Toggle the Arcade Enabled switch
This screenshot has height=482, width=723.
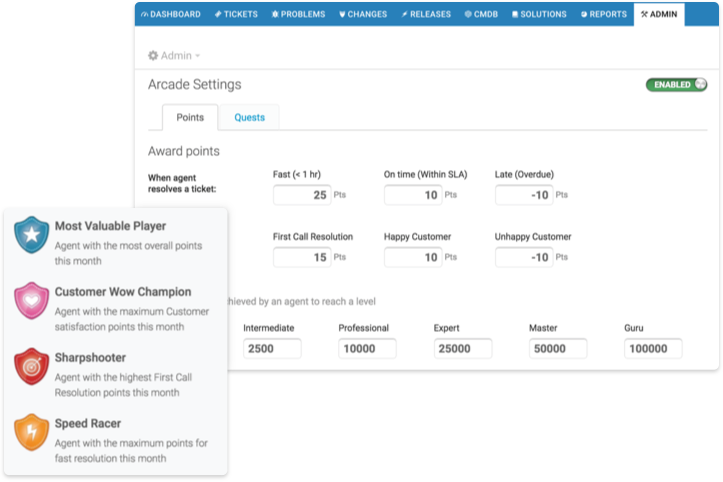[677, 85]
